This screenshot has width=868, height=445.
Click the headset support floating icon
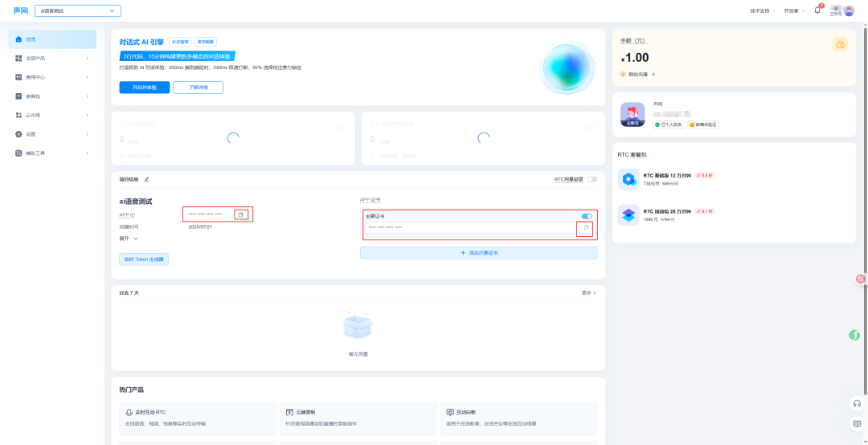pyautogui.click(x=857, y=404)
